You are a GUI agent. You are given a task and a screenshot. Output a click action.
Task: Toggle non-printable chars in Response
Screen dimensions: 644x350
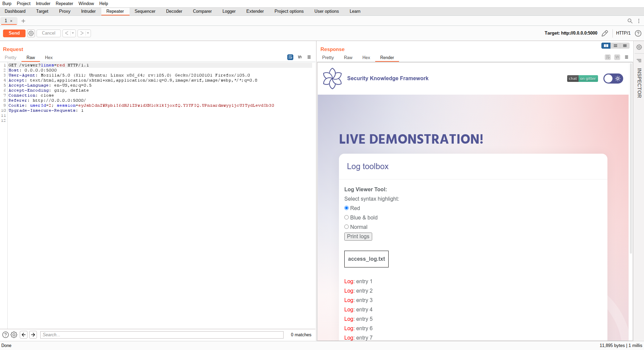617,57
